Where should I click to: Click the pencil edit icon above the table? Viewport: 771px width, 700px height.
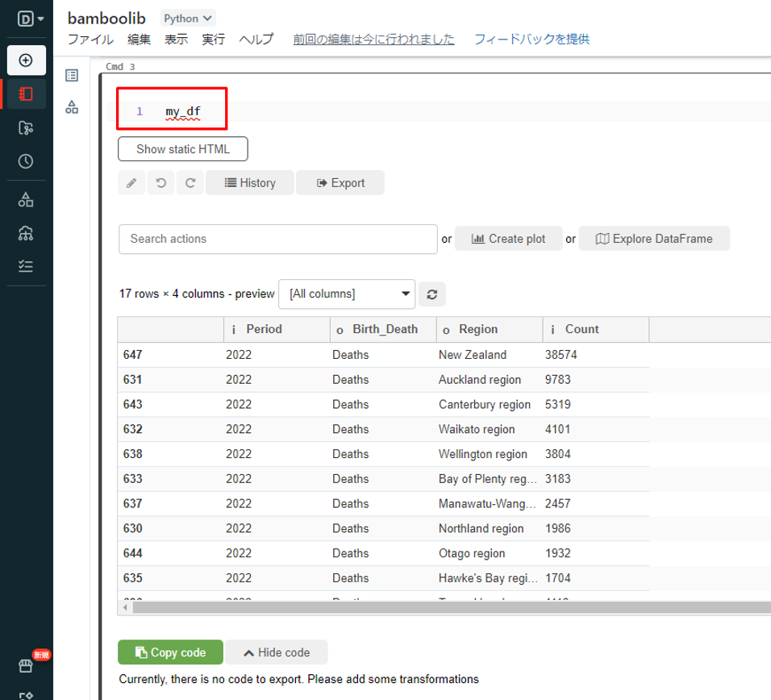[131, 183]
